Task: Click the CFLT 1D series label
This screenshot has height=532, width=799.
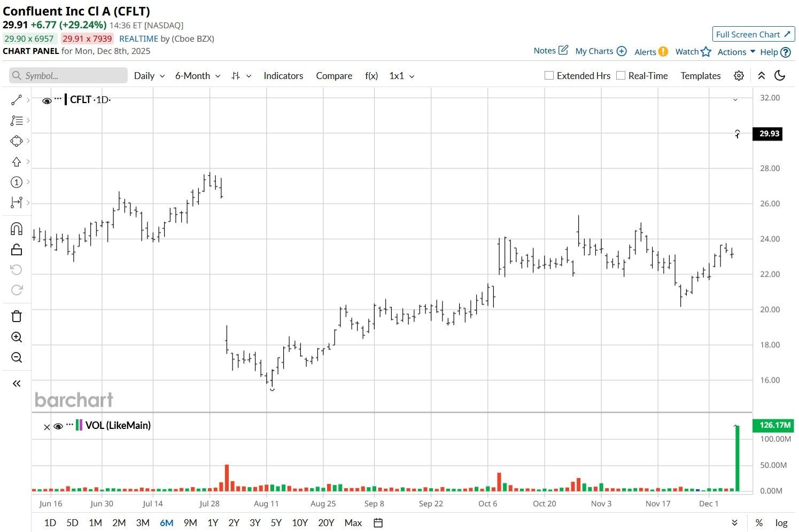Action: [90, 99]
